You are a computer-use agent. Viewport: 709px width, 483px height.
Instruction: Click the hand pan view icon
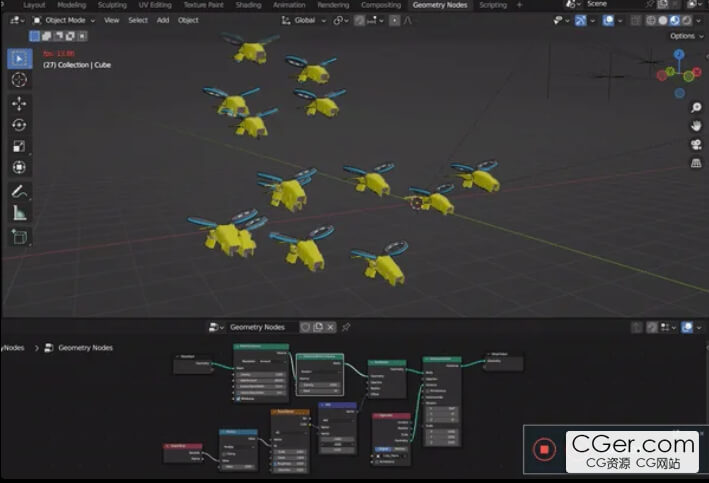pyautogui.click(x=696, y=126)
